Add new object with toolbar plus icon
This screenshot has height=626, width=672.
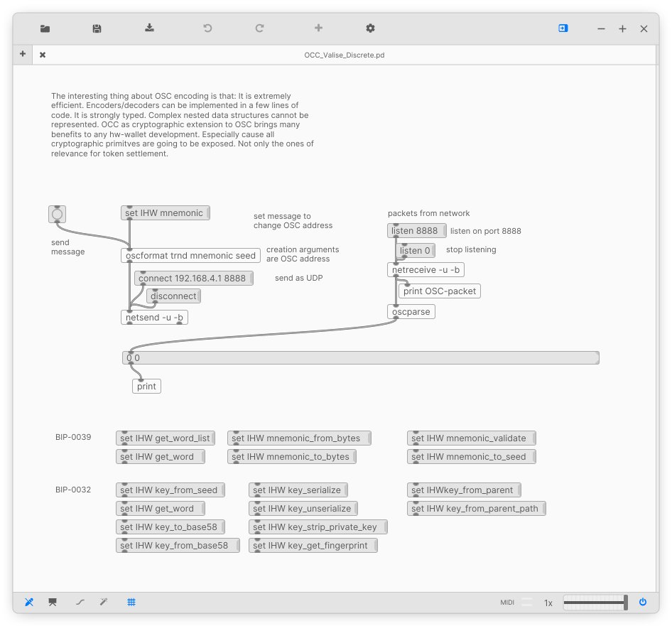pyautogui.click(x=318, y=28)
